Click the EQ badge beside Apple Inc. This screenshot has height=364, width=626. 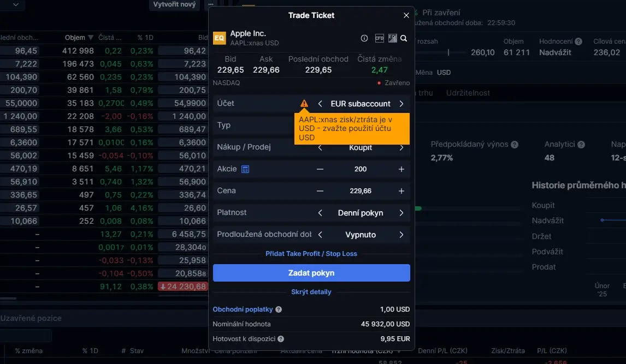tap(219, 38)
